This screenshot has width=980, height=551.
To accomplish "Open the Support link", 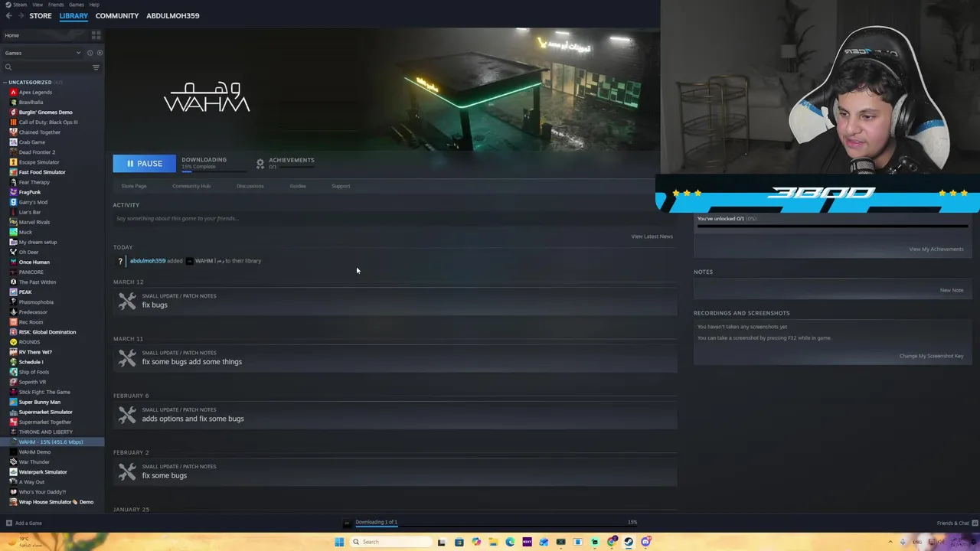I will (x=341, y=186).
